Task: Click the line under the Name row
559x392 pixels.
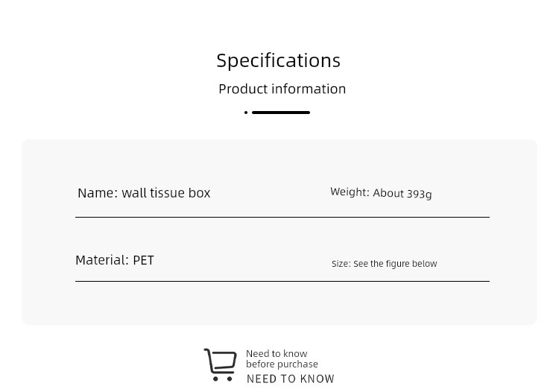Action: pos(282,217)
